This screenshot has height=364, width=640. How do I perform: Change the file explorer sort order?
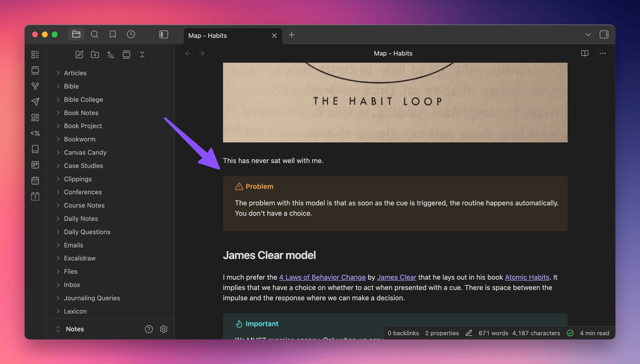(111, 55)
